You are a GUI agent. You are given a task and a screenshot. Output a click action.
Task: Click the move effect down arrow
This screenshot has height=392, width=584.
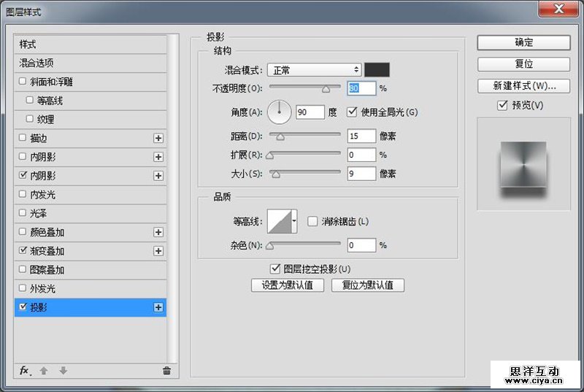click(63, 370)
